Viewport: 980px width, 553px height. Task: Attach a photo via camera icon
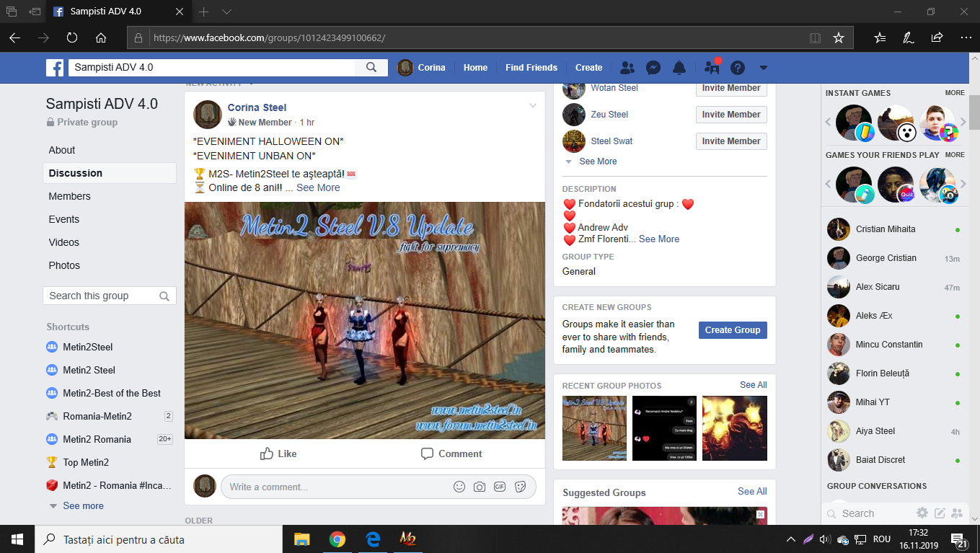click(480, 487)
